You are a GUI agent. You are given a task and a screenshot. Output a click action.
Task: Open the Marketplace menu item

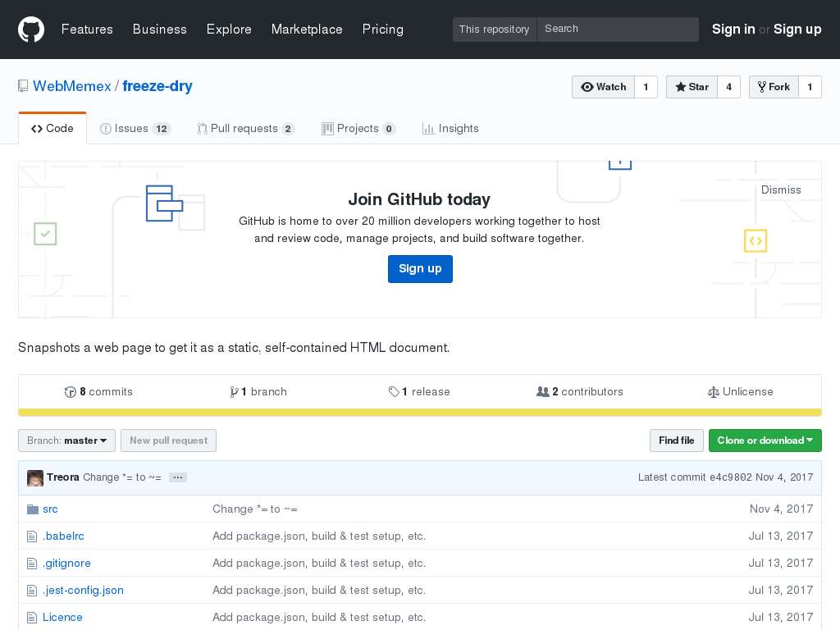click(307, 30)
